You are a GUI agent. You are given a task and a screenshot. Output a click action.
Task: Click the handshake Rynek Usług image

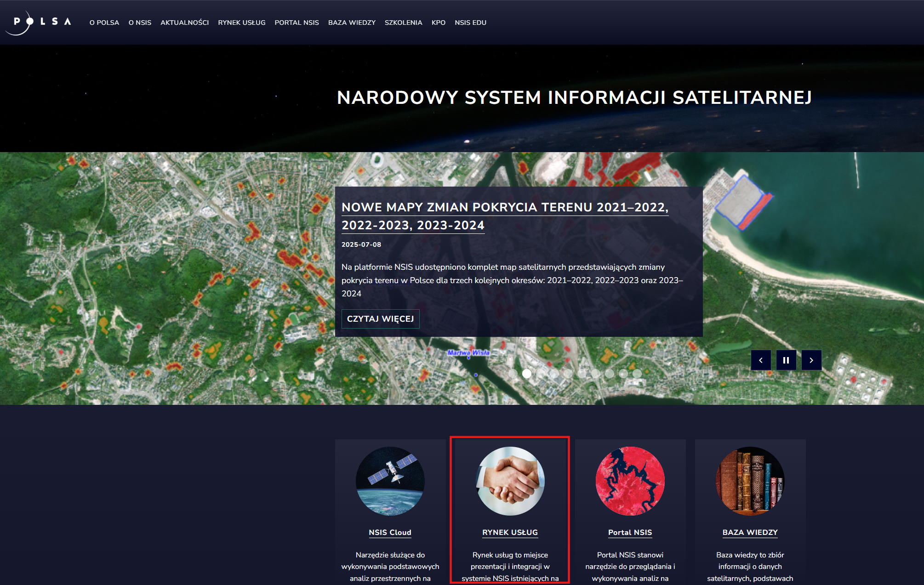click(510, 481)
